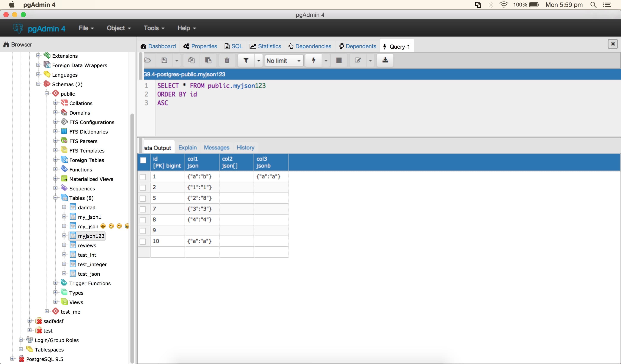This screenshot has height=364, width=621.
Task: Stop the running query
Action: click(x=339, y=60)
